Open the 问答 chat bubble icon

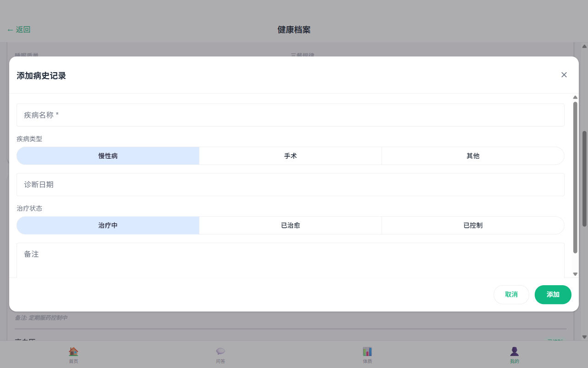(220, 351)
